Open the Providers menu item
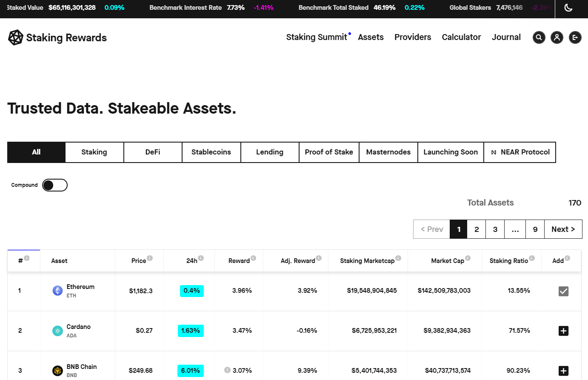588x380 pixels. (x=413, y=37)
